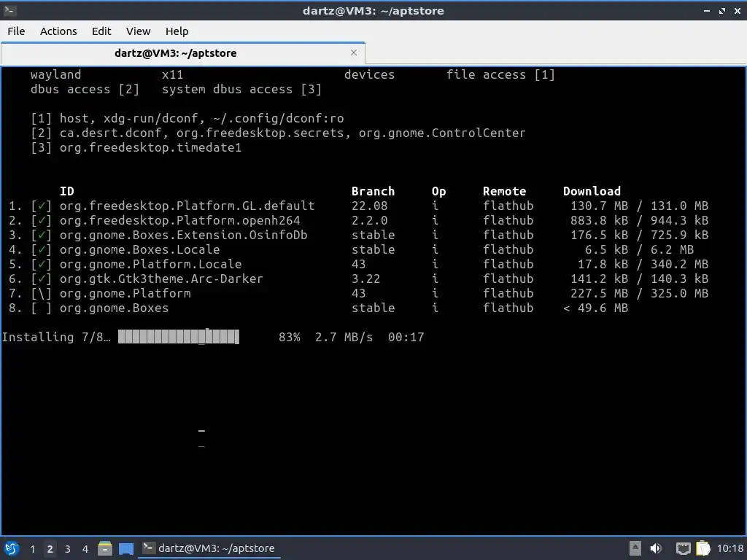The width and height of the screenshot is (747, 560).
Task: Click the ID column header
Action: coord(67,192)
